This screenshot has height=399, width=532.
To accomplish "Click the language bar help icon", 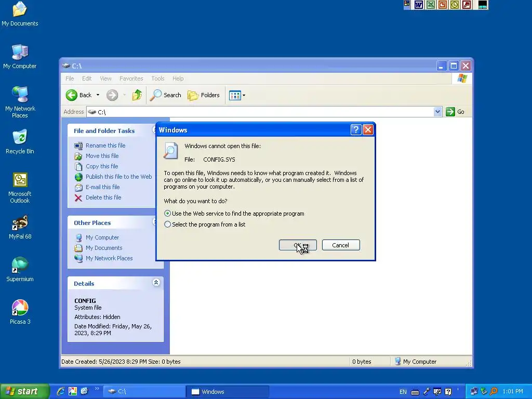I will (x=448, y=392).
